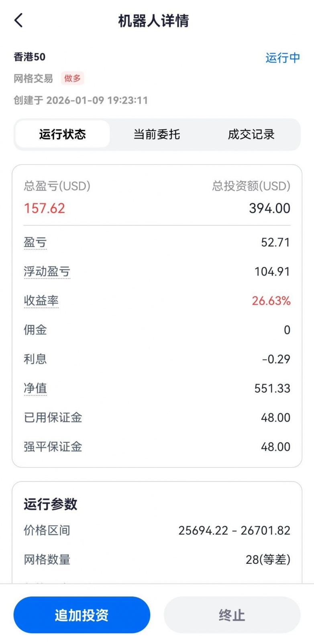The height and width of the screenshot is (644, 314).
Task: Tap the 做多 direction tag
Action: click(x=72, y=78)
